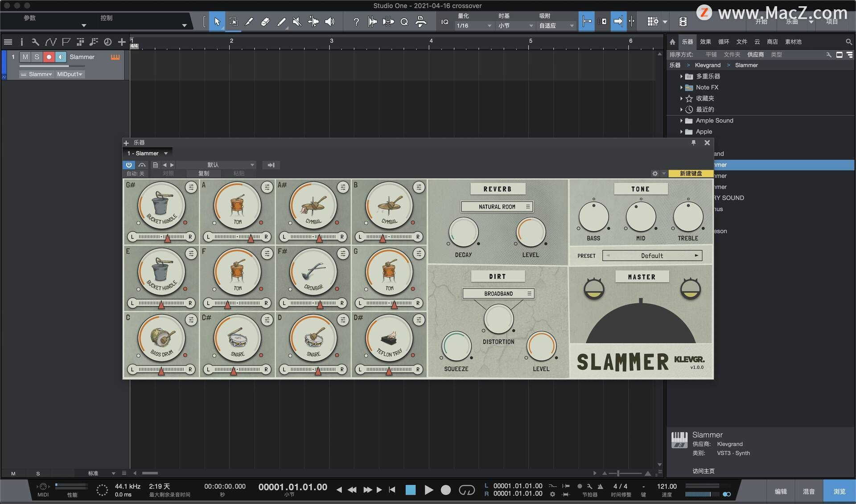Select the Arrow tool in toolbar
856x504 pixels.
pyautogui.click(x=217, y=21)
